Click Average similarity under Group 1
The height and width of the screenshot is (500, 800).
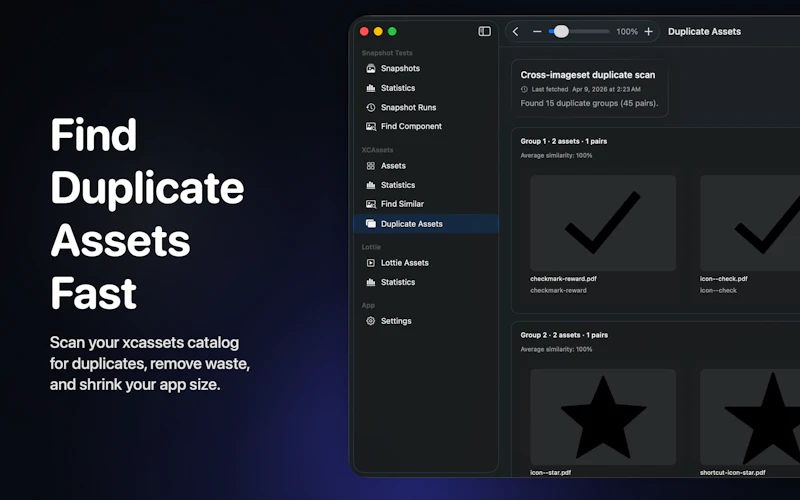[556, 156]
